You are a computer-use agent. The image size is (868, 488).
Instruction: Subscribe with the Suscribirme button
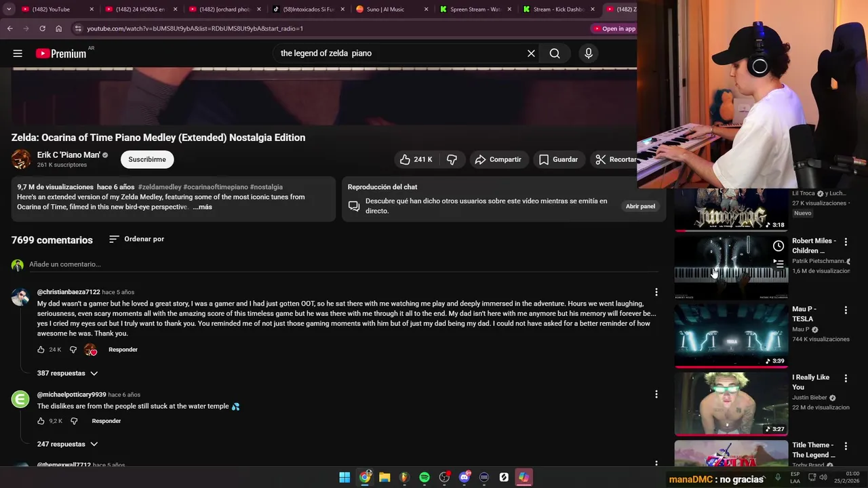[x=147, y=159]
